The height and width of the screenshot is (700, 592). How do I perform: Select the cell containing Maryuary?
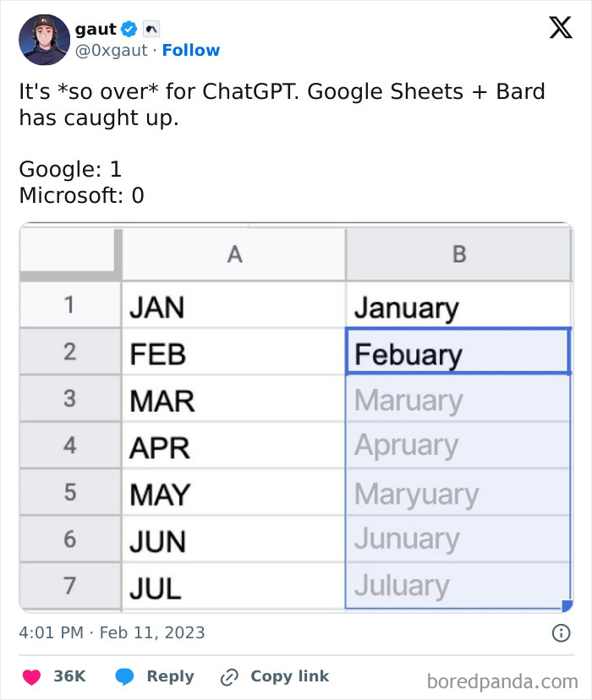point(458,493)
